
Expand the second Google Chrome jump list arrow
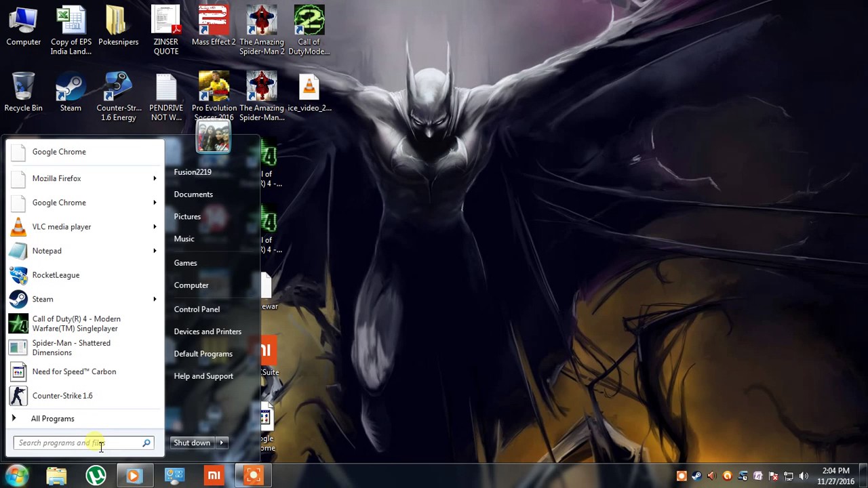coord(155,203)
